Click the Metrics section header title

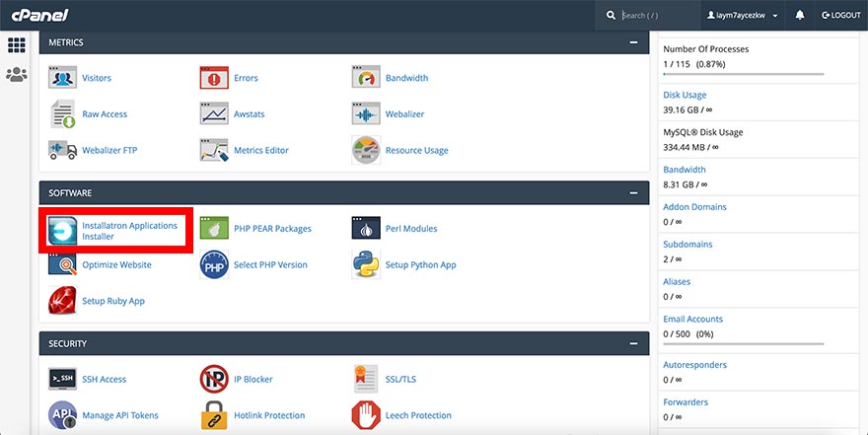(66, 42)
